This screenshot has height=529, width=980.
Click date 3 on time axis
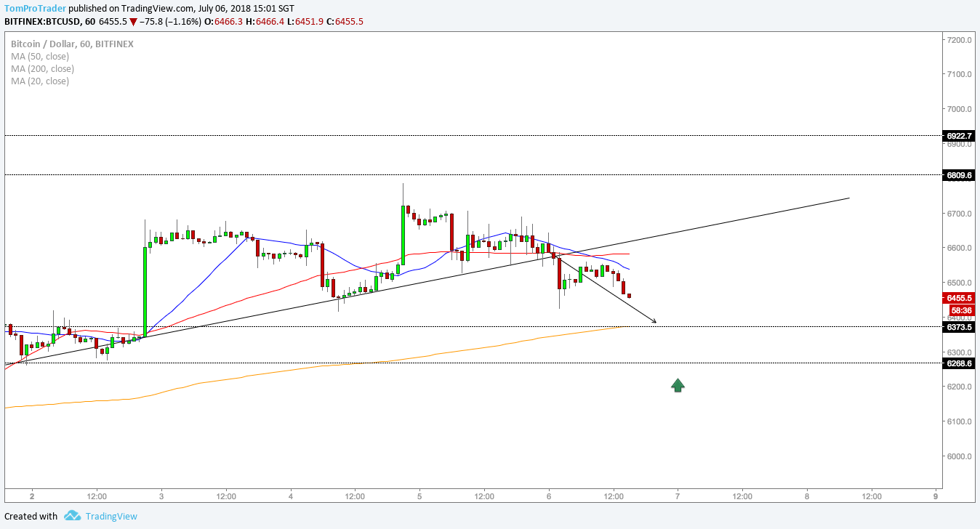pos(161,497)
